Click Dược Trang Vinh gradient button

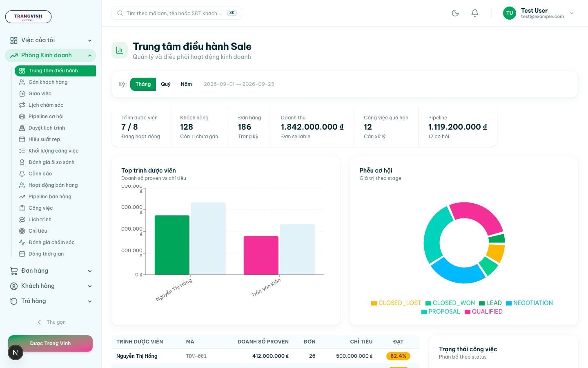(x=50, y=343)
